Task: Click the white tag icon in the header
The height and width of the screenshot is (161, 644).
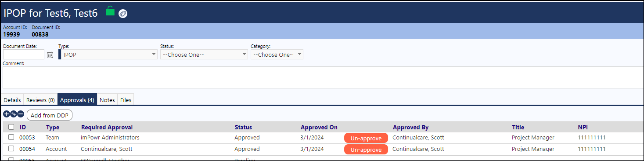Action: 123,14
